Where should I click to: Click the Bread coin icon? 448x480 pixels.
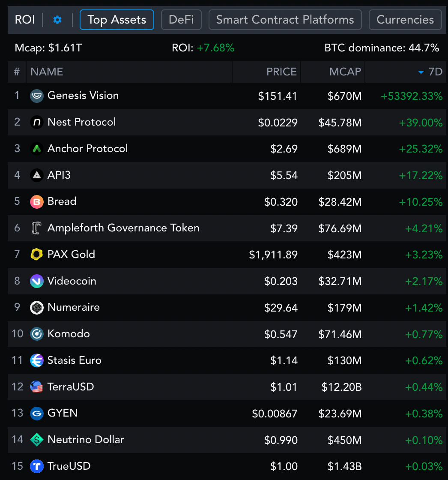click(37, 202)
